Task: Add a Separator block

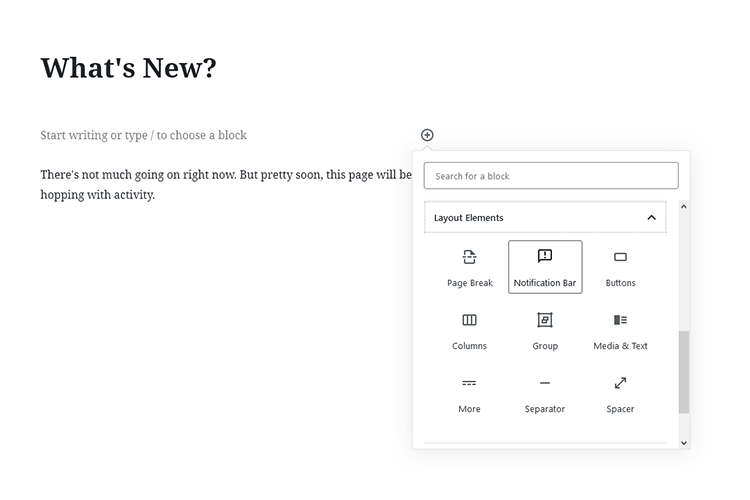Action: click(x=545, y=393)
